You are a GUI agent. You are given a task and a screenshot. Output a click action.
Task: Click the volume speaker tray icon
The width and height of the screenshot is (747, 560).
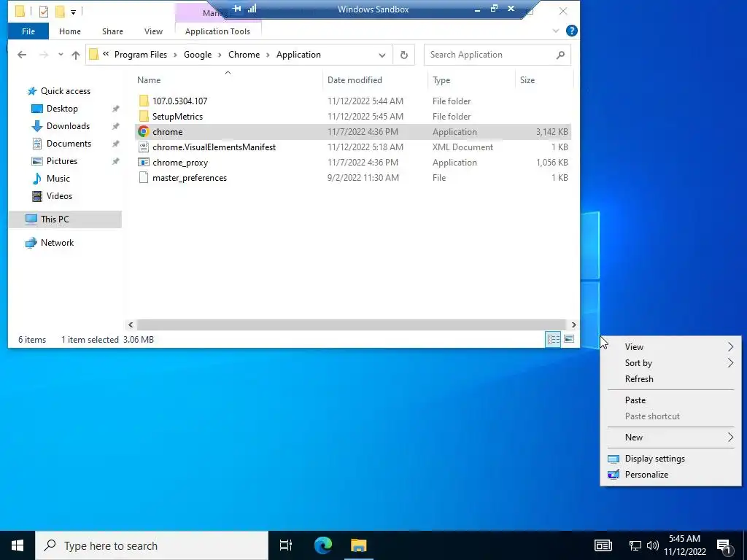click(653, 545)
